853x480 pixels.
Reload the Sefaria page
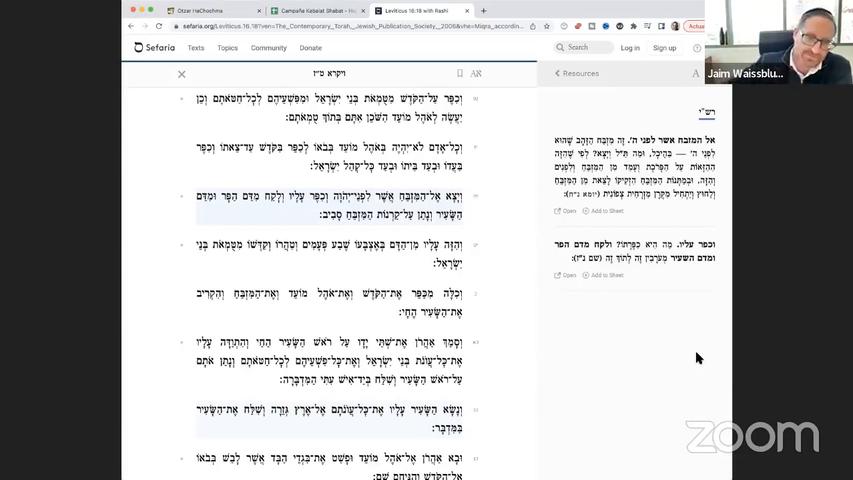click(x=159, y=26)
